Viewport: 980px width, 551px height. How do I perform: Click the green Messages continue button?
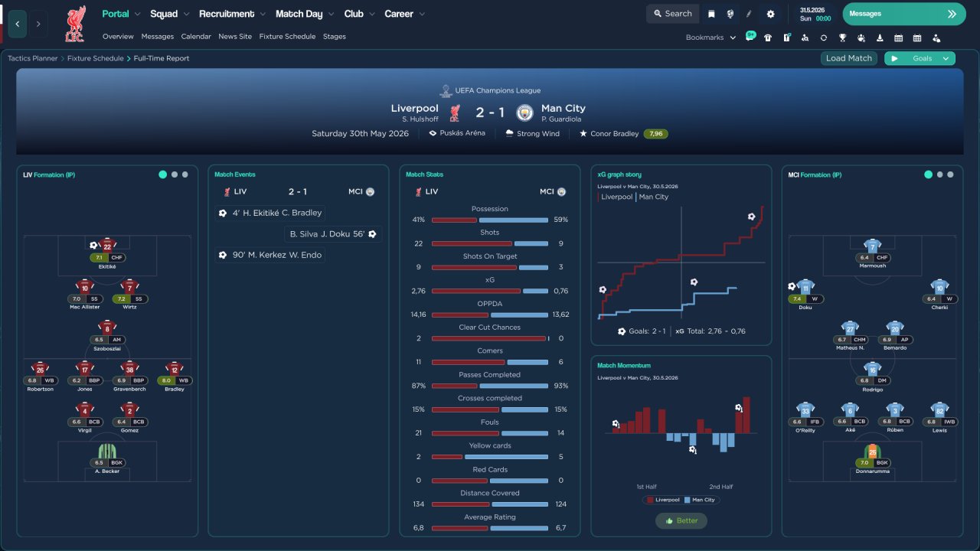[904, 14]
